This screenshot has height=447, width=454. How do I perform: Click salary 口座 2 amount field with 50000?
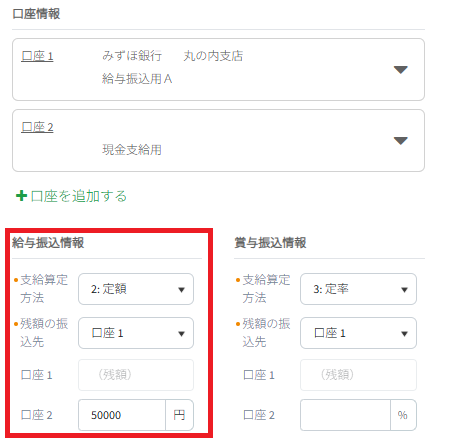pos(122,415)
